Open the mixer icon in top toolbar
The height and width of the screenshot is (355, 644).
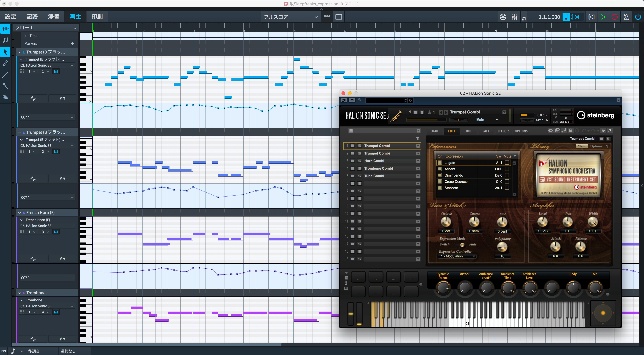pos(514,17)
